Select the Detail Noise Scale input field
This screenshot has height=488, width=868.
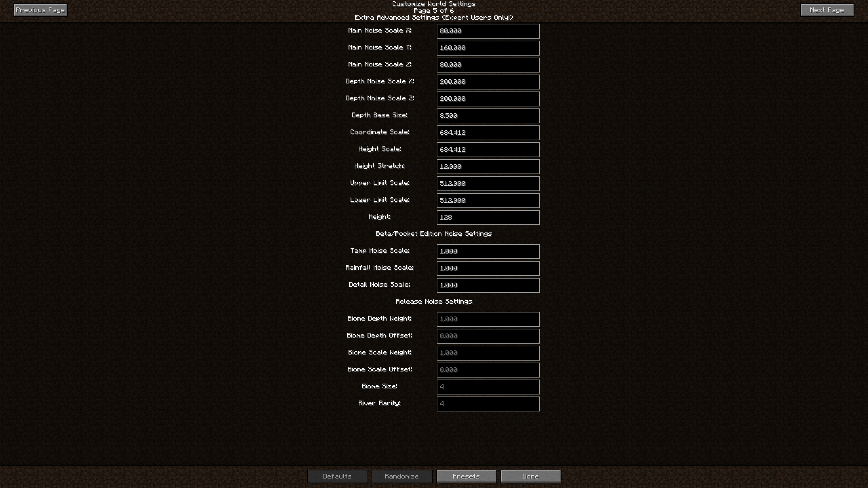(x=487, y=285)
